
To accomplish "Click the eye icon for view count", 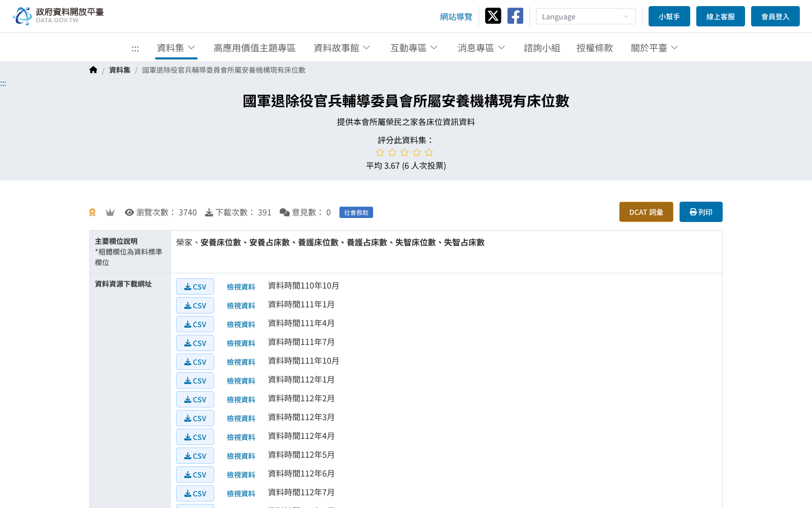I will click(129, 212).
